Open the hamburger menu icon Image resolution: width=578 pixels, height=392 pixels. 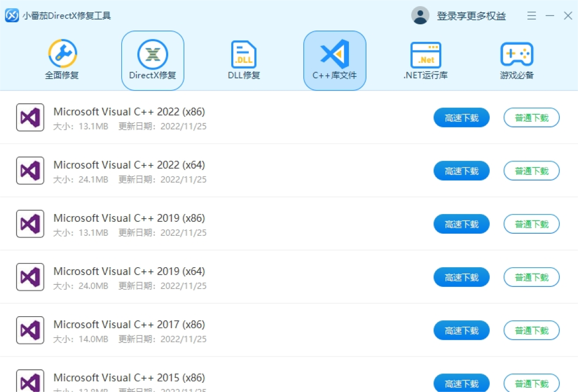532,15
